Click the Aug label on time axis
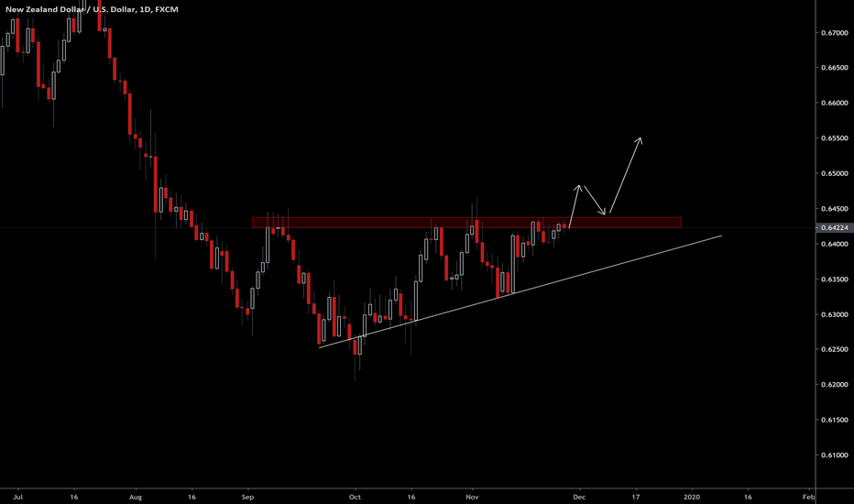 (x=136, y=495)
